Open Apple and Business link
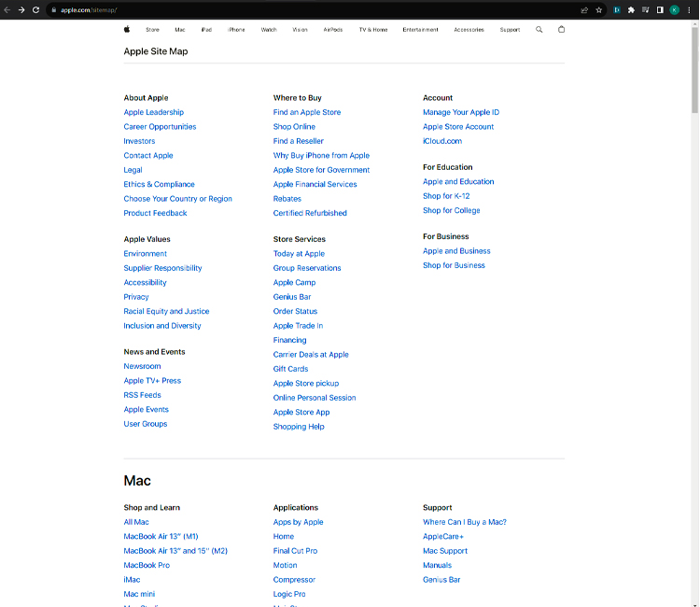 point(456,251)
